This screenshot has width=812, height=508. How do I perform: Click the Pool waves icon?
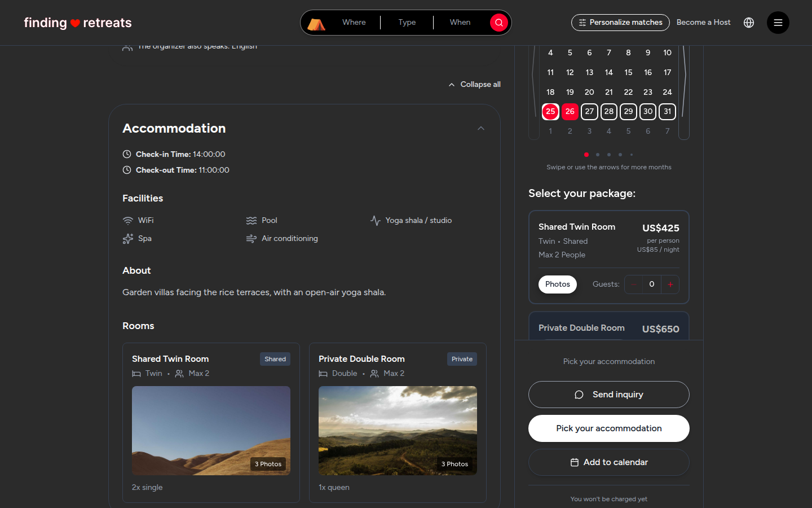tap(251, 221)
